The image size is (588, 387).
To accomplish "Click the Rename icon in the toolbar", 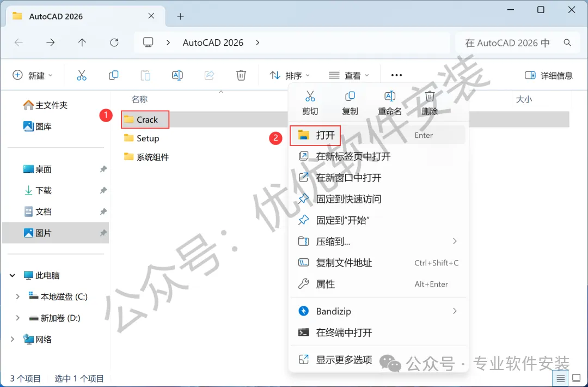I will coord(177,75).
